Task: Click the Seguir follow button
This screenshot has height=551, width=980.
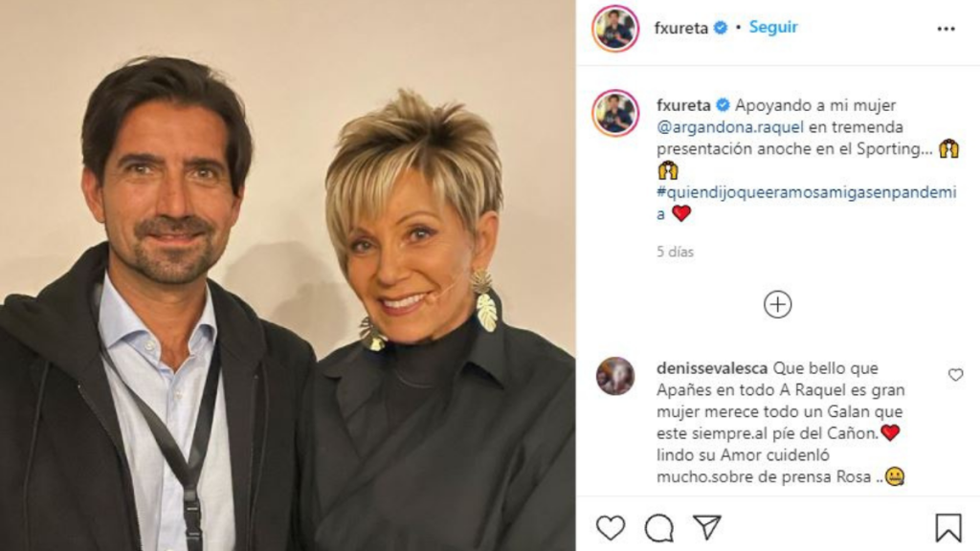Action: [x=773, y=28]
